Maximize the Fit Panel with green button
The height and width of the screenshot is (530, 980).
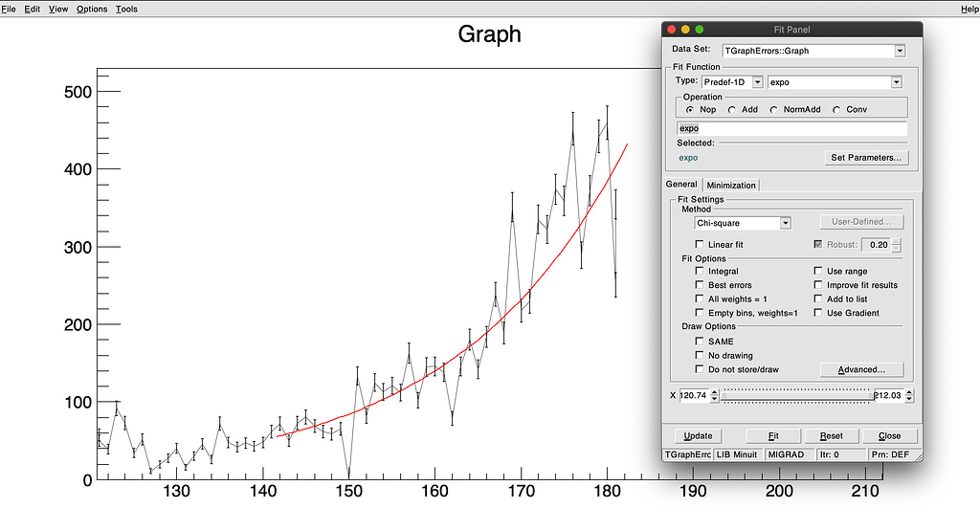700,30
